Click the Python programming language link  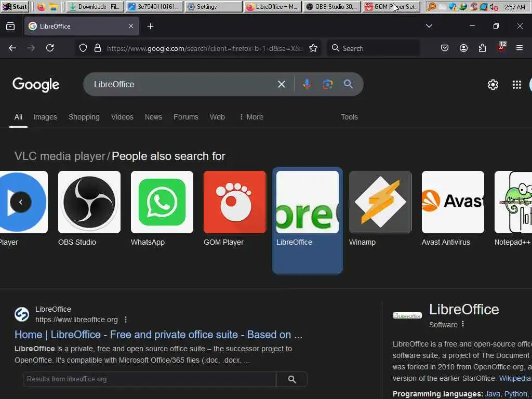(x=516, y=394)
